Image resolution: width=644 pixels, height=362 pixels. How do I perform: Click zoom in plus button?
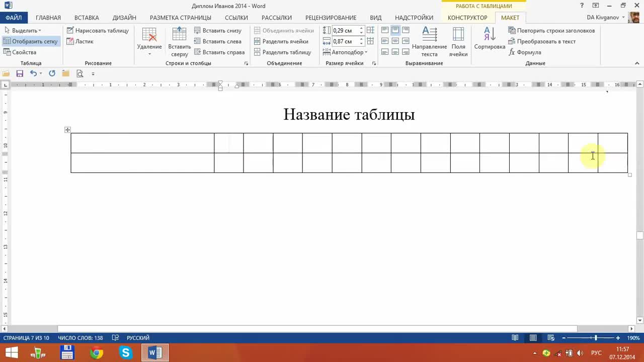[x=618, y=338]
